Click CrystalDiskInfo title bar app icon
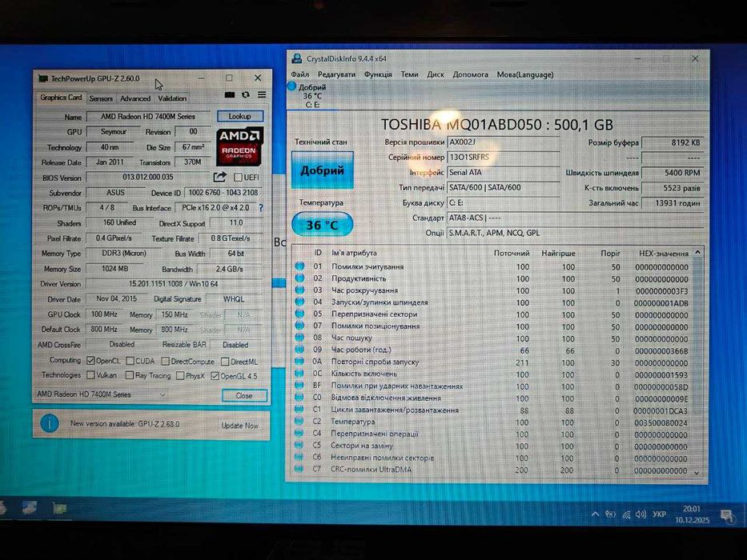 click(297, 58)
